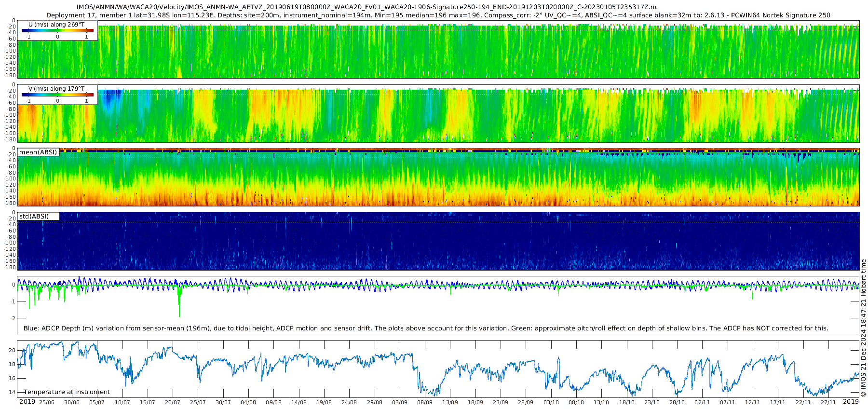Image resolution: width=868 pixels, height=410 pixels.
Task: Click the 13/09 date tick
Action: (x=450, y=402)
